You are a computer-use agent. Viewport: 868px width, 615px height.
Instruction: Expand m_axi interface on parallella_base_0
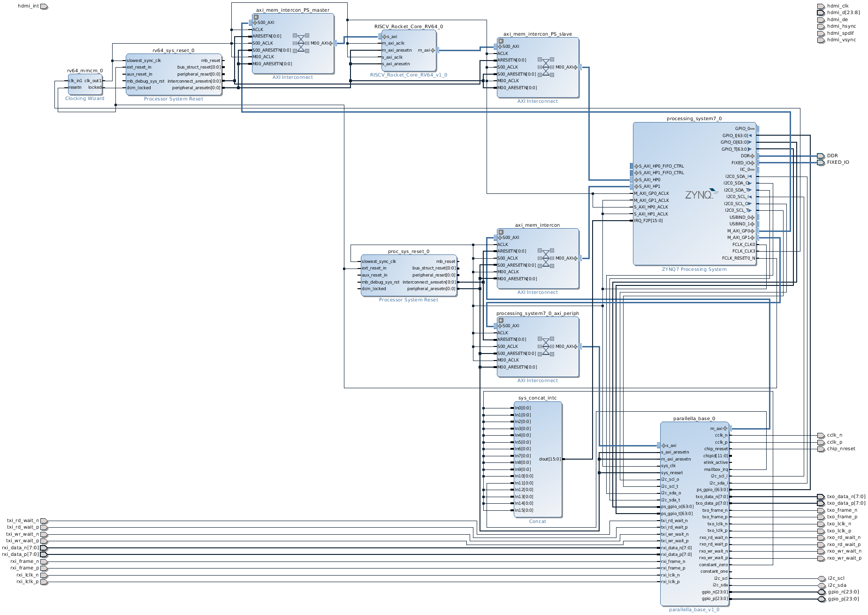click(725, 429)
